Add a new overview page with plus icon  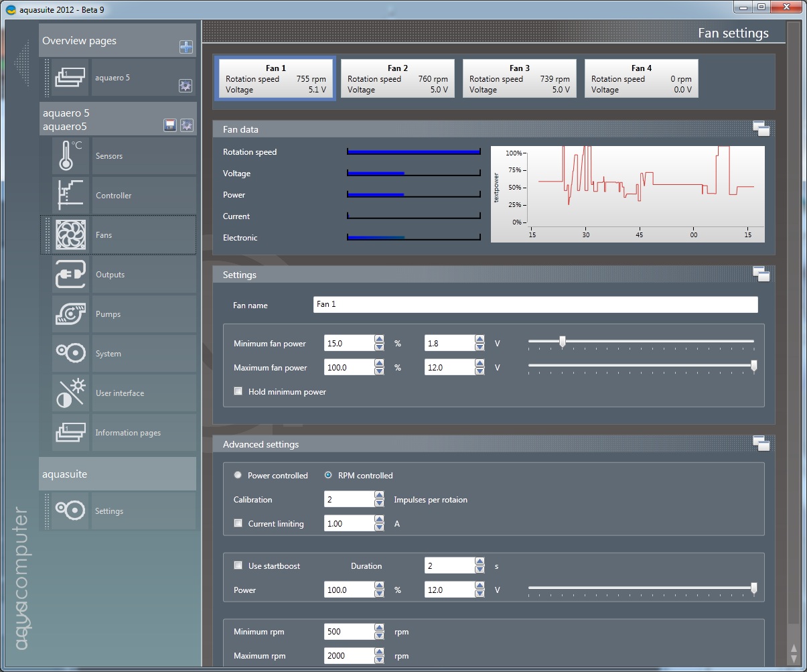coord(186,47)
